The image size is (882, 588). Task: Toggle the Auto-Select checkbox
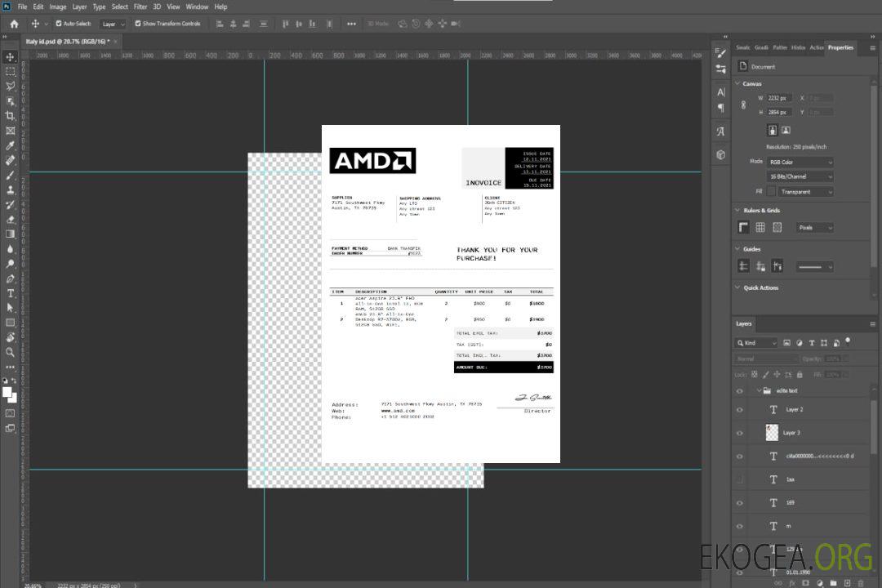59,24
